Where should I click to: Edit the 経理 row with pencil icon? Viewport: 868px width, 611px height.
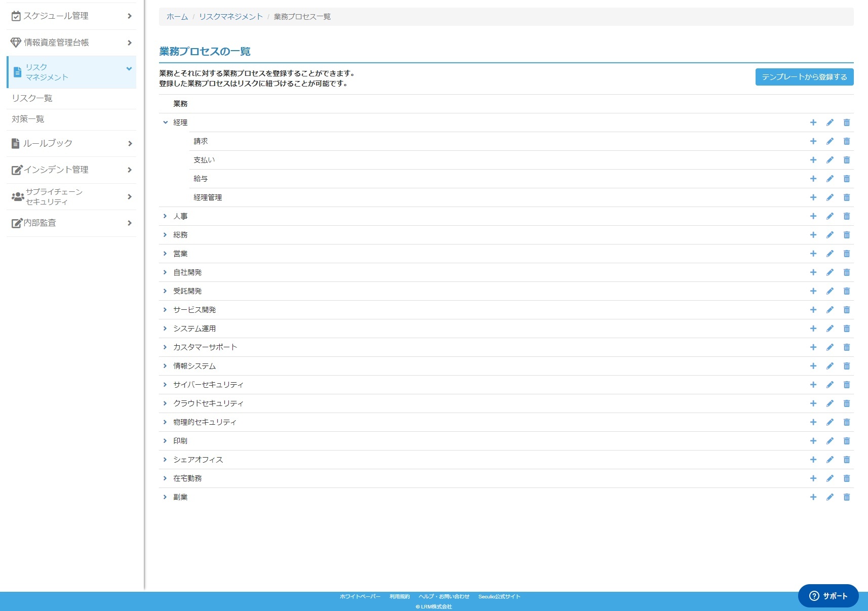830,123
